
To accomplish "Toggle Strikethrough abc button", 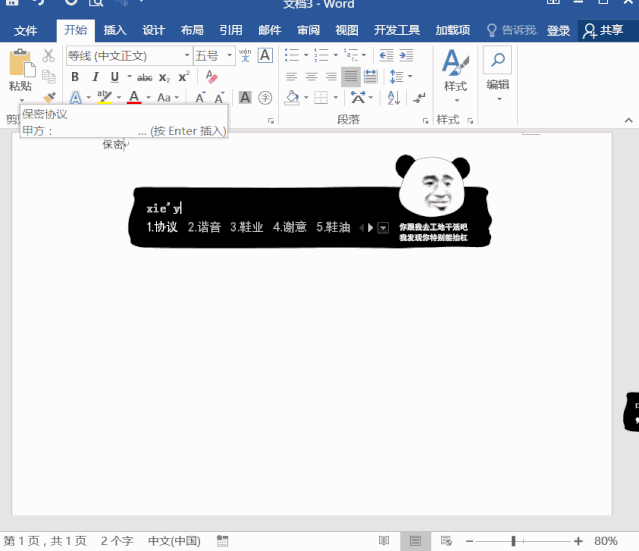I will (x=145, y=77).
